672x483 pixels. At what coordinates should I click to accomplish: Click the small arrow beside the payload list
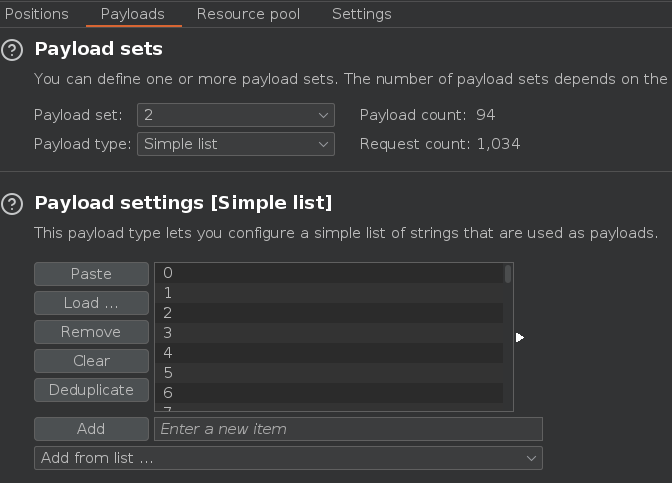pos(519,338)
